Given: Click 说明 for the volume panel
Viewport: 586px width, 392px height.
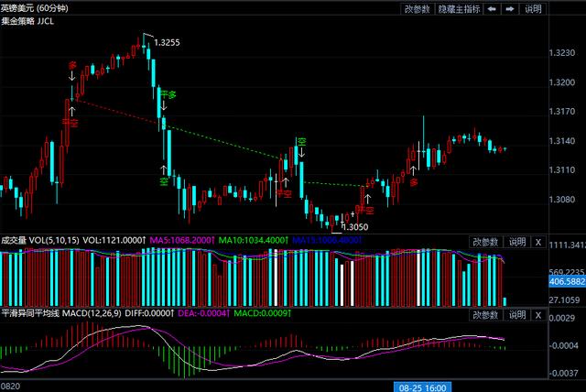Looking at the screenshot, I should (517, 242).
